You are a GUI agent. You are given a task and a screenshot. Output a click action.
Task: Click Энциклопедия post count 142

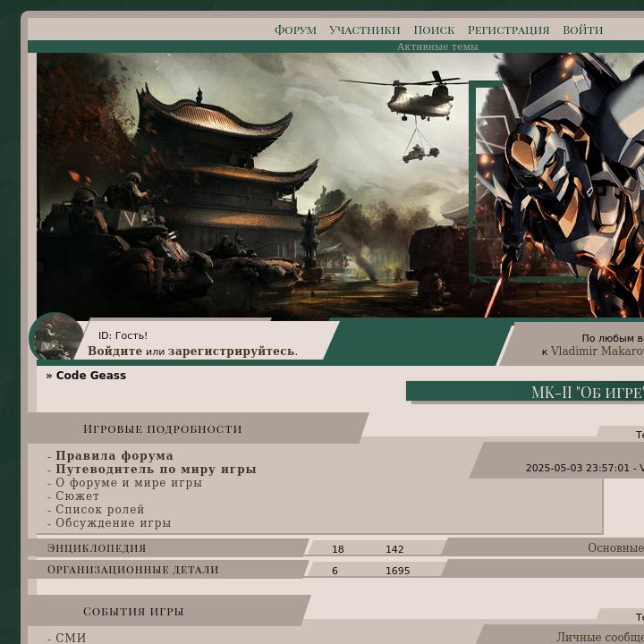[394, 549]
